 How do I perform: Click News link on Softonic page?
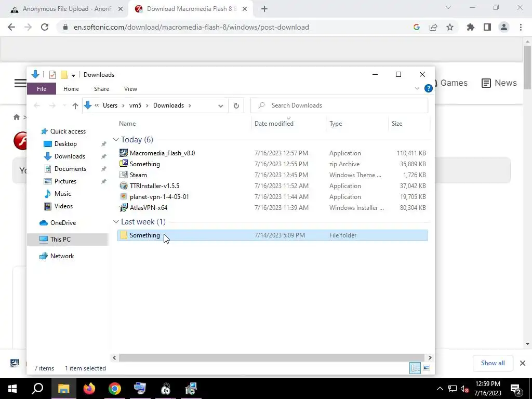point(499,83)
